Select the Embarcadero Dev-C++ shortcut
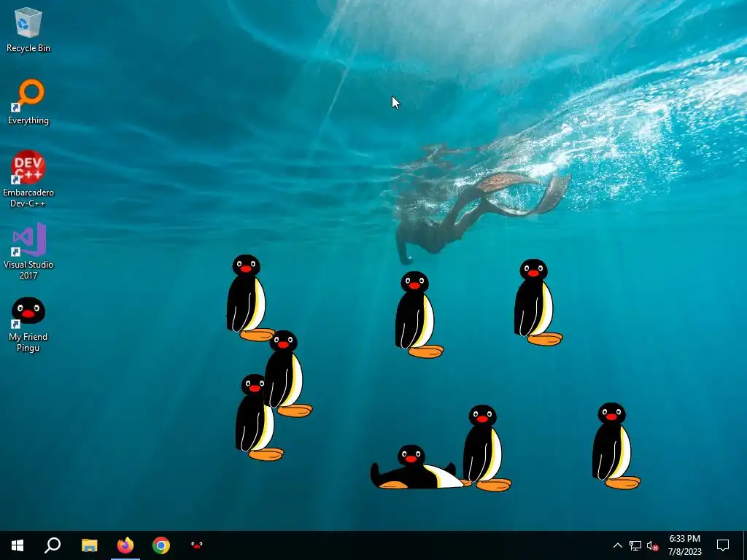This screenshot has height=560, width=747. [x=28, y=179]
